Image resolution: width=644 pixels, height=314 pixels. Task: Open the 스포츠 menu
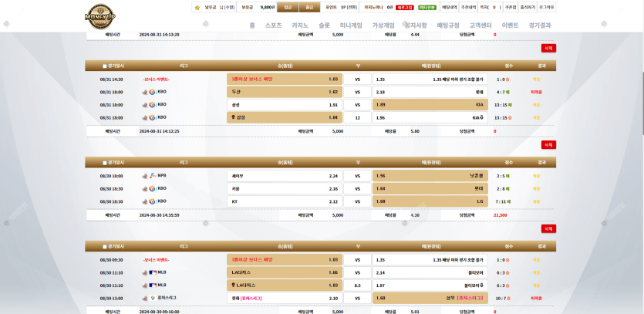pos(274,25)
